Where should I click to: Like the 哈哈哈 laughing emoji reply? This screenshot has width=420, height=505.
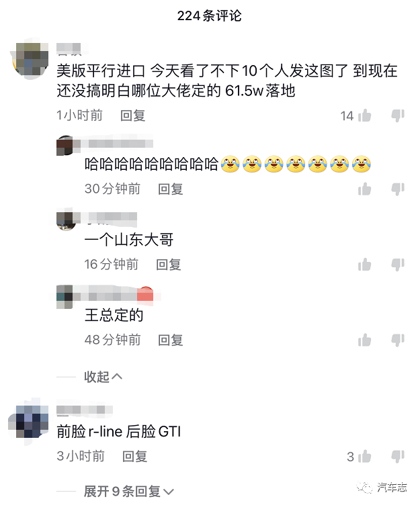[x=364, y=189]
